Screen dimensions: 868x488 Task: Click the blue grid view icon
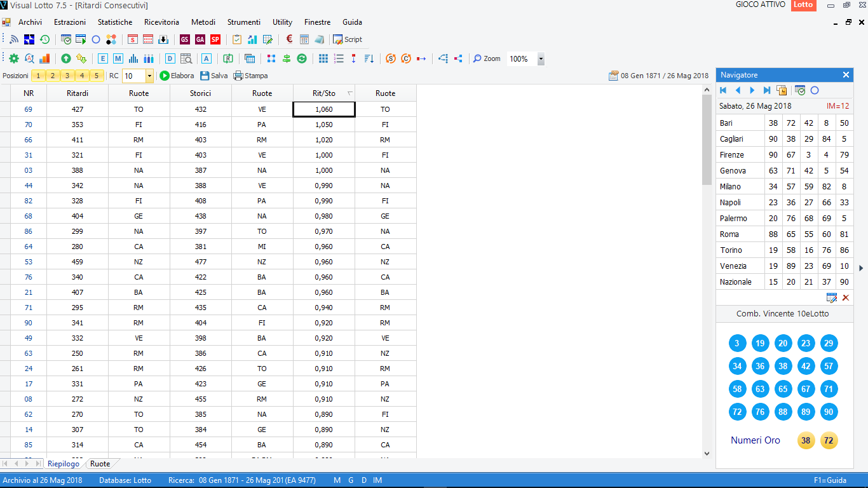[323, 58]
